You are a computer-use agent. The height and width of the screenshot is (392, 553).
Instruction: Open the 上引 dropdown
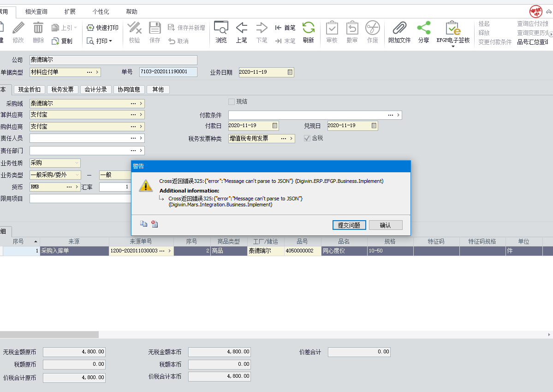[x=75, y=28]
